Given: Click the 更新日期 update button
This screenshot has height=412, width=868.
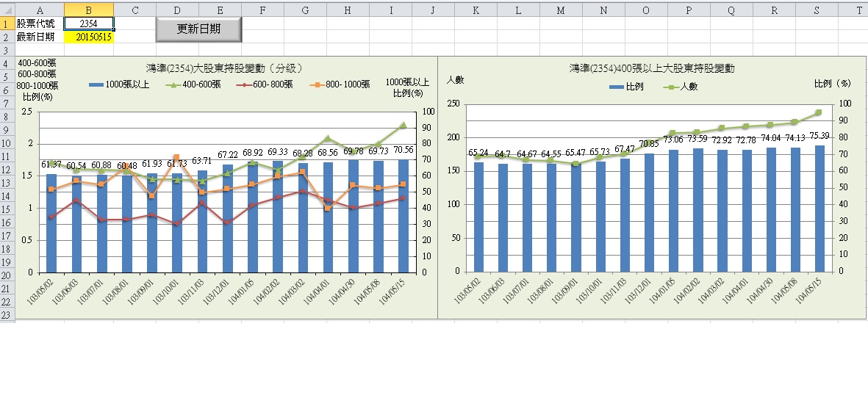Looking at the screenshot, I should tap(198, 29).
